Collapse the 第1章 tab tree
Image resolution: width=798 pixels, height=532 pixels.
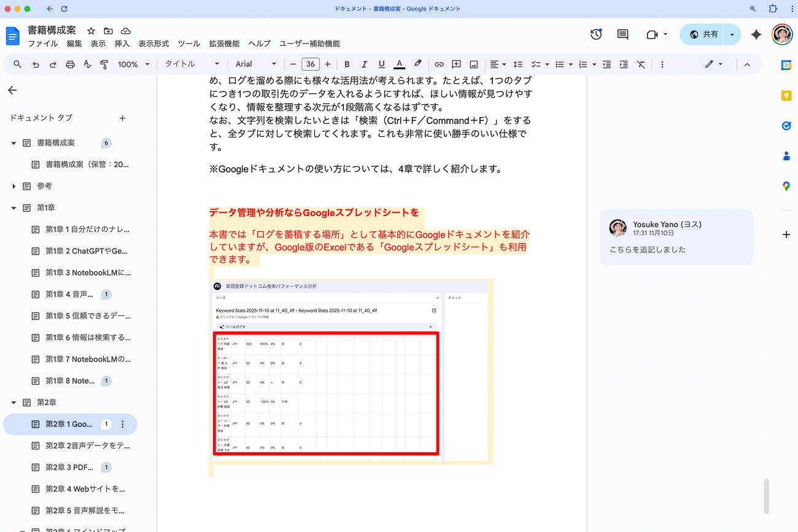pos(14,208)
